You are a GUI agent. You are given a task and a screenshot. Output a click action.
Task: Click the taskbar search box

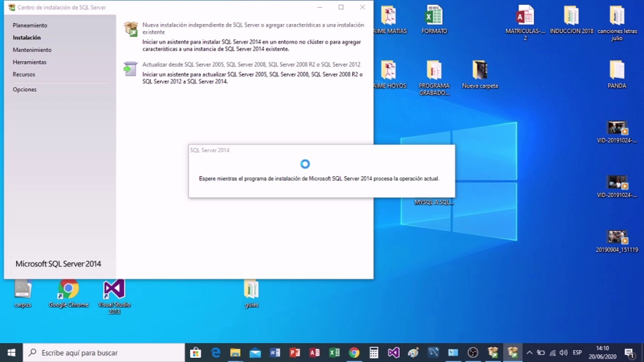pos(104,352)
